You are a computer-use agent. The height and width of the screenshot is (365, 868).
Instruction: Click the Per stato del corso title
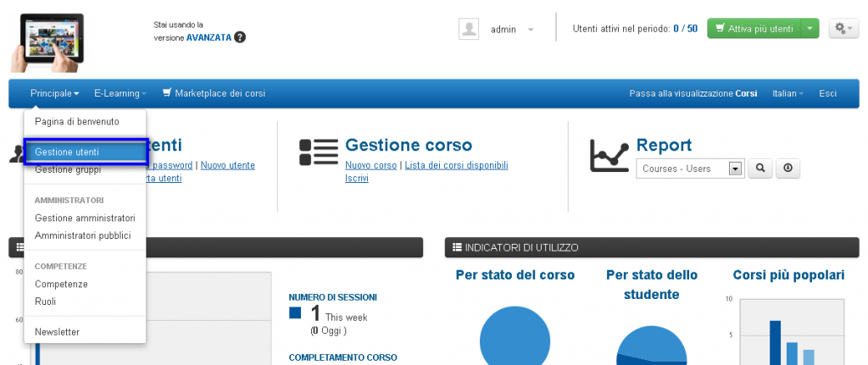pyautogui.click(x=515, y=275)
